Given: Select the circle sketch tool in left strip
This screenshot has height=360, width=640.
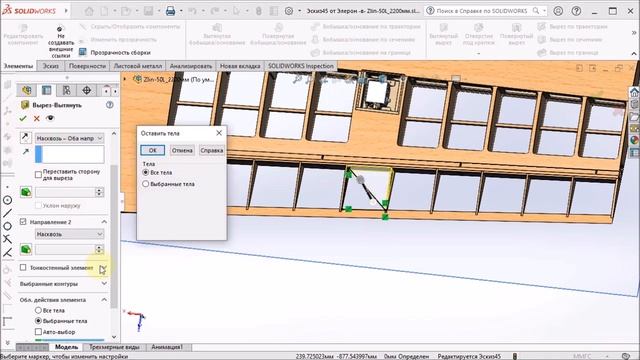Looking at the screenshot, I should click(x=7, y=200).
